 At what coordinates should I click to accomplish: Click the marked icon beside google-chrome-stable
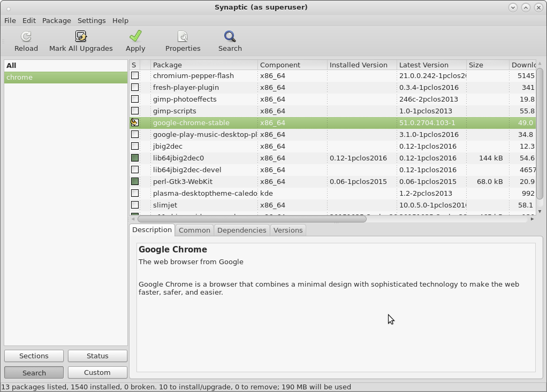(136, 122)
